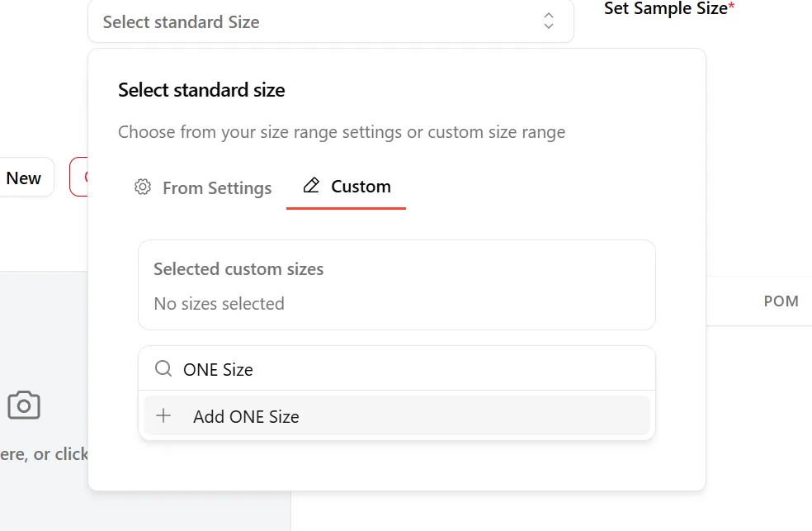812x531 pixels.
Task: Open the Select standard Size dropdown
Action: pos(331,21)
